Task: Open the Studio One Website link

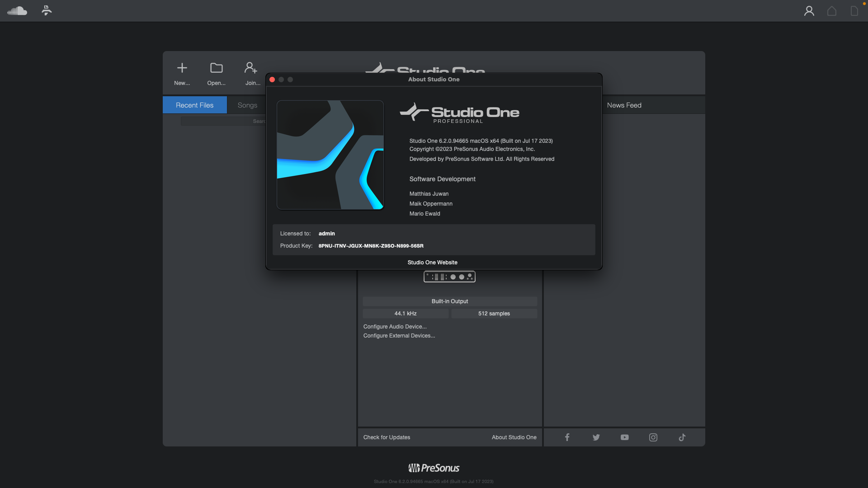Action: pyautogui.click(x=432, y=263)
